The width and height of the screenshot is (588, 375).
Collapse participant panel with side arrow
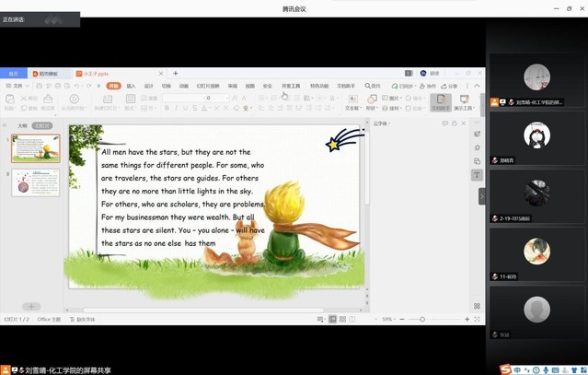[x=481, y=196]
